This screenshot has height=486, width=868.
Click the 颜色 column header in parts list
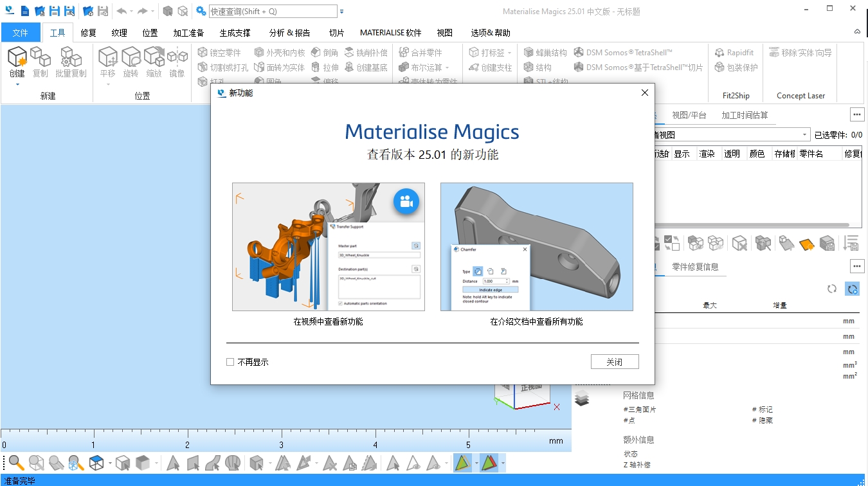[757, 154]
